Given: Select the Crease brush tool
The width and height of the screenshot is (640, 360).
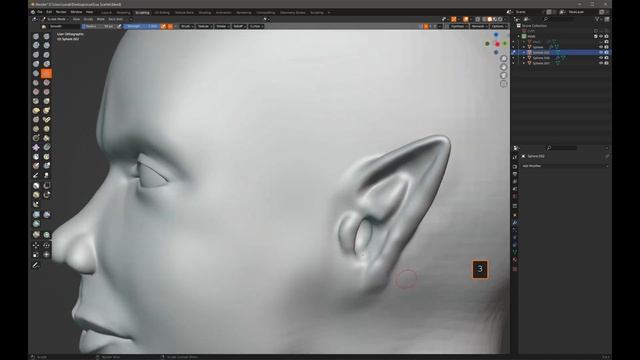Looking at the screenshot, I should (36, 73).
